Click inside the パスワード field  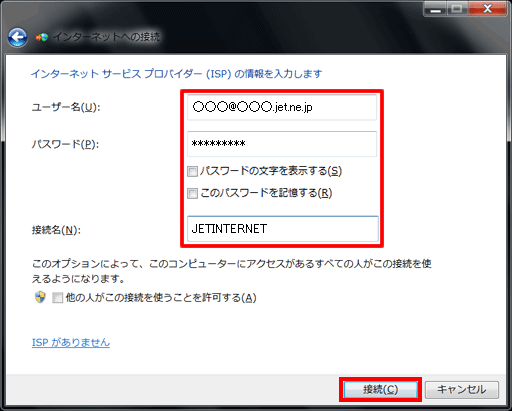click(282, 144)
